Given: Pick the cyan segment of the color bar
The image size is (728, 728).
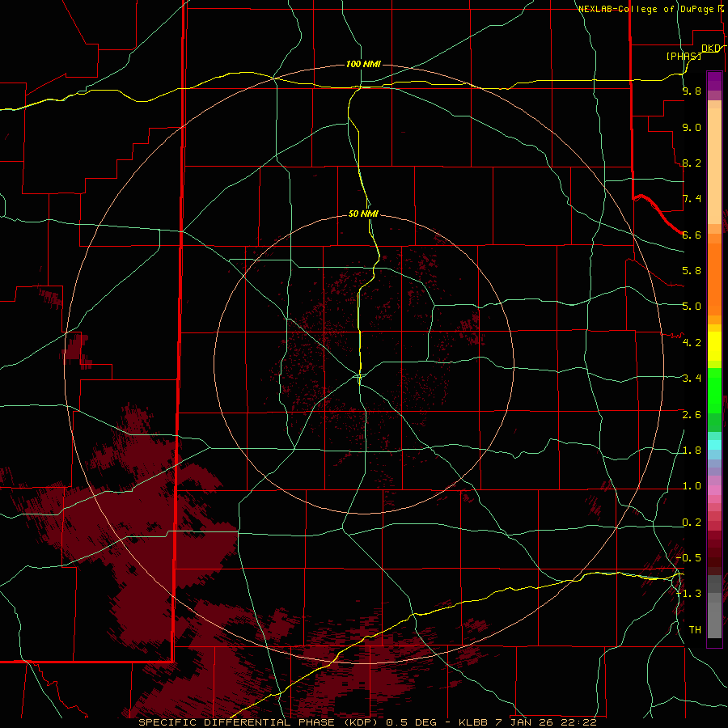Looking at the screenshot, I should (x=714, y=445).
